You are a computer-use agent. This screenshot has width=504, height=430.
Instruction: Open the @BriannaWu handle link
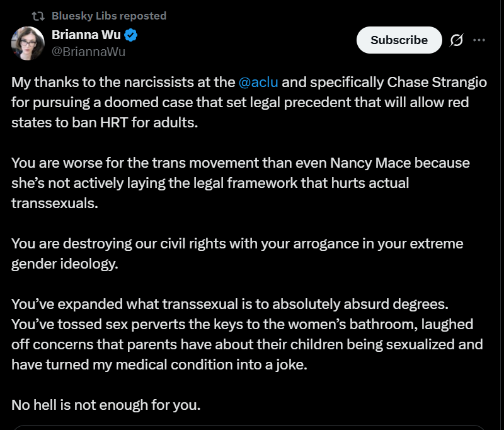point(88,52)
